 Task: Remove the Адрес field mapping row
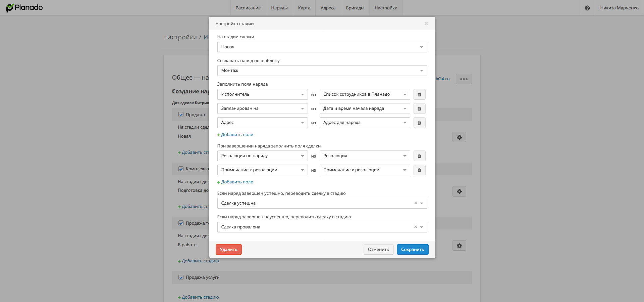419,123
